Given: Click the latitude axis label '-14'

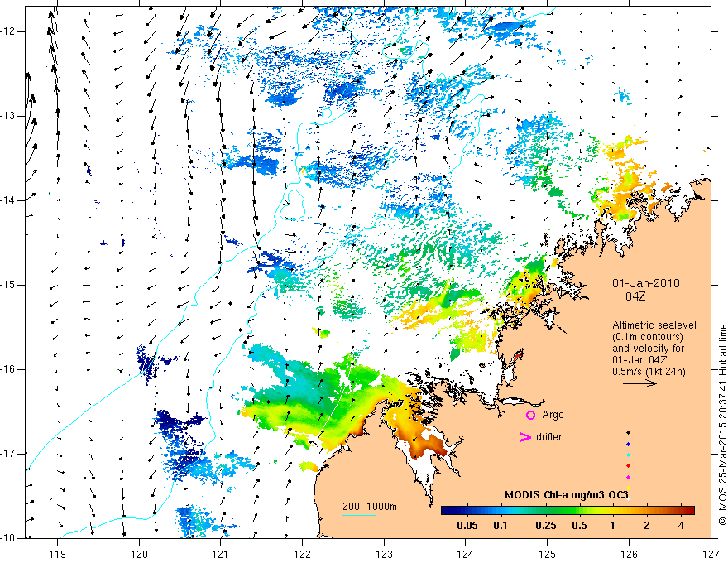Looking at the screenshot, I should (8, 200).
